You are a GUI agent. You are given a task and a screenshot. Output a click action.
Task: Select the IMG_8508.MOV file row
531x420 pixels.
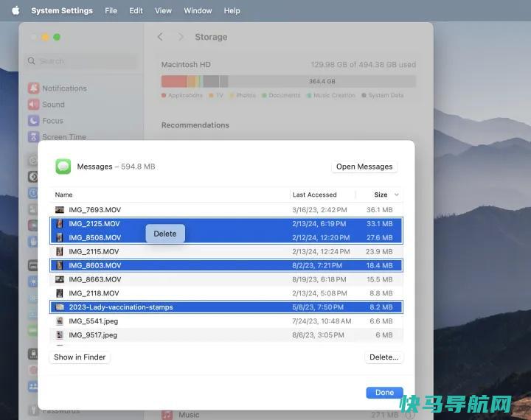[x=226, y=237]
